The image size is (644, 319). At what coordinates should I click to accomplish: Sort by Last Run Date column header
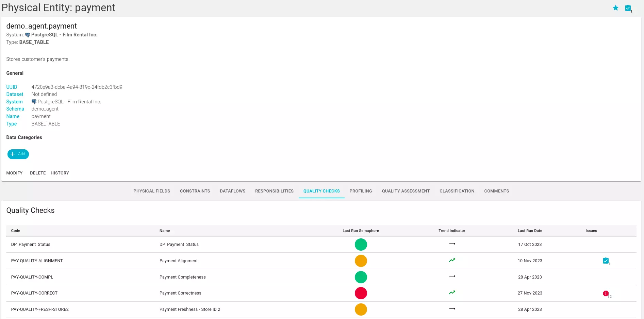coord(530,231)
